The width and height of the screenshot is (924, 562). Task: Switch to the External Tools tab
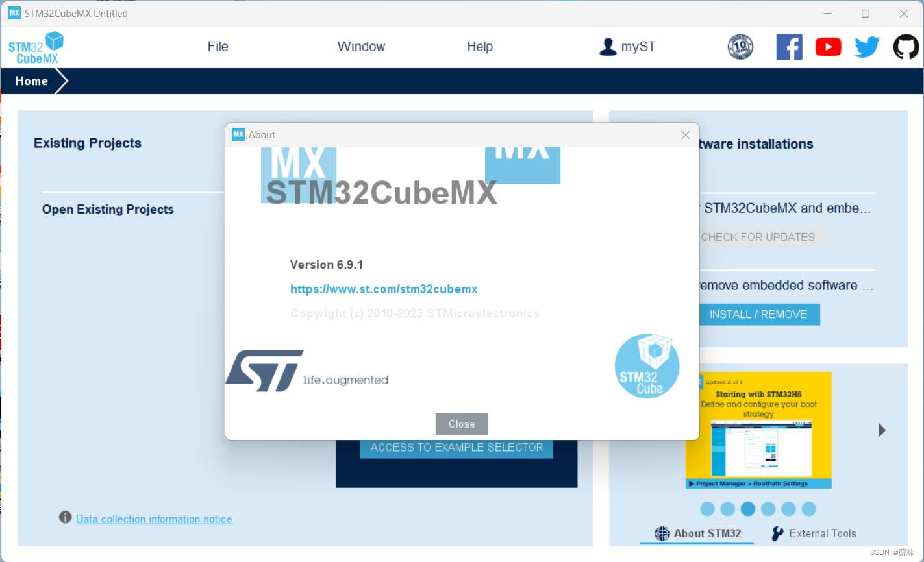coord(814,533)
